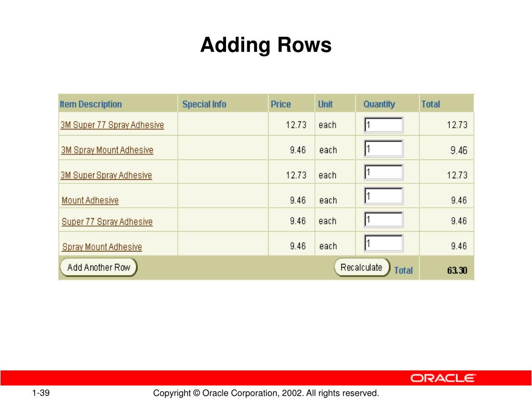Click the price 9.46 of 3M Spray Mount Adhesive
The height and width of the screenshot is (399, 532).
click(298, 150)
